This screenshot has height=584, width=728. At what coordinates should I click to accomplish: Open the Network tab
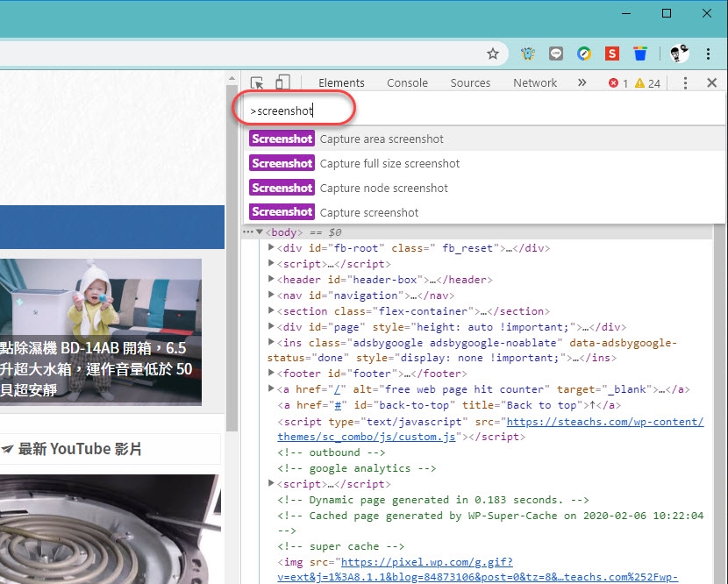(535, 82)
